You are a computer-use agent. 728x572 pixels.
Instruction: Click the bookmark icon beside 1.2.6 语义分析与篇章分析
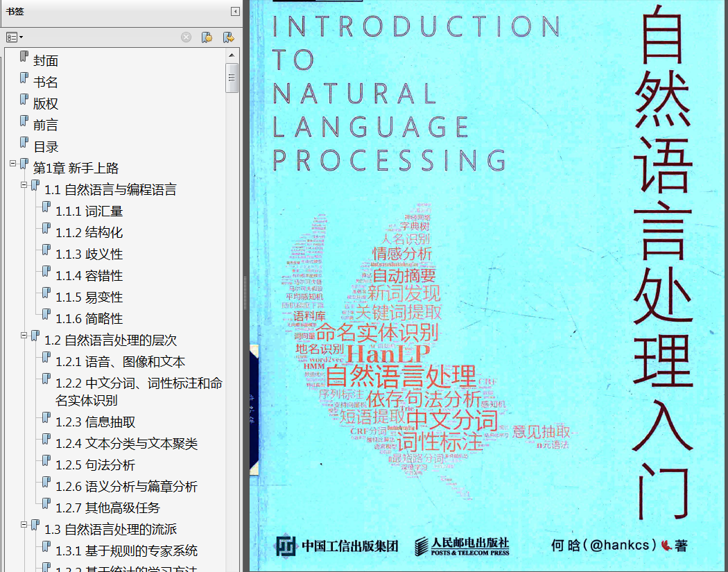click(46, 483)
